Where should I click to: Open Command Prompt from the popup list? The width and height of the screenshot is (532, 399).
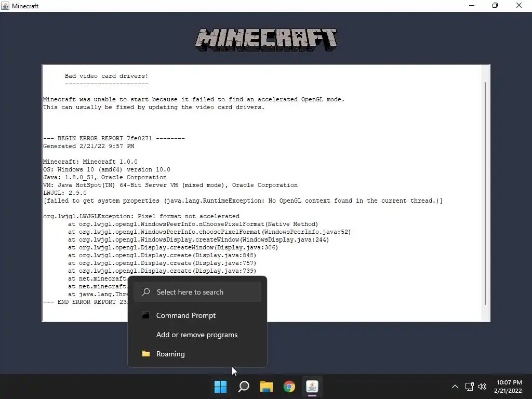[197, 315]
